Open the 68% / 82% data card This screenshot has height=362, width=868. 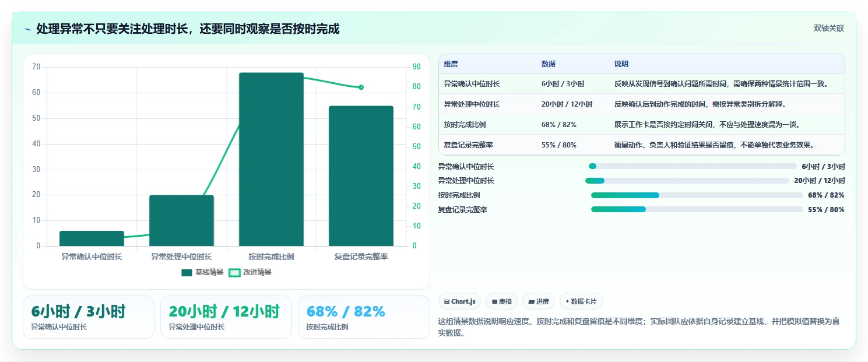[x=364, y=317]
